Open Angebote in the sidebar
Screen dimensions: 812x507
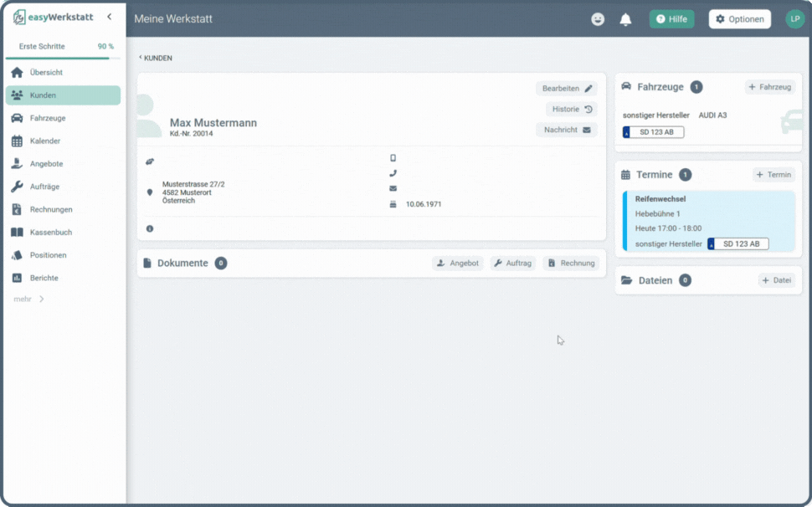46,164
